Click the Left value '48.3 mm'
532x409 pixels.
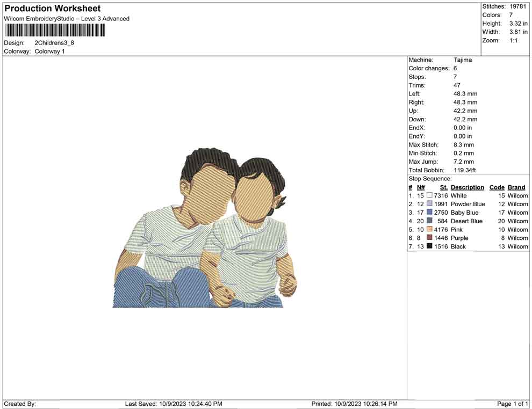tap(465, 93)
